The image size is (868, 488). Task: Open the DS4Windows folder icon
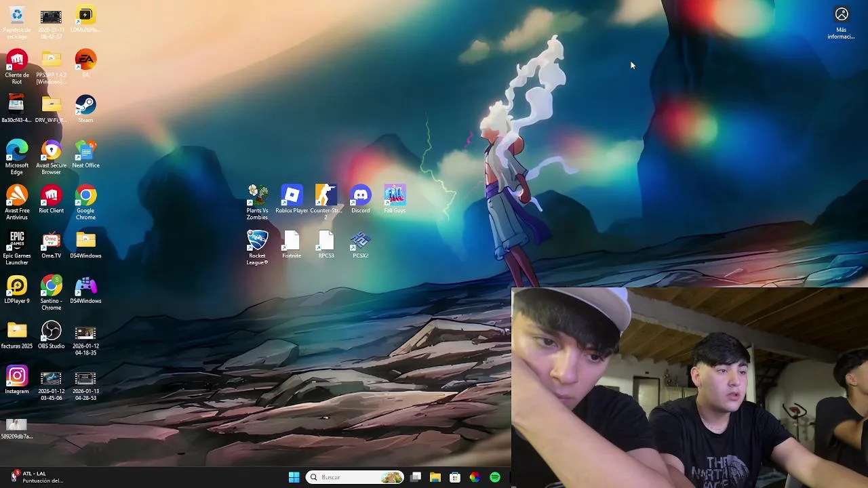(x=85, y=245)
